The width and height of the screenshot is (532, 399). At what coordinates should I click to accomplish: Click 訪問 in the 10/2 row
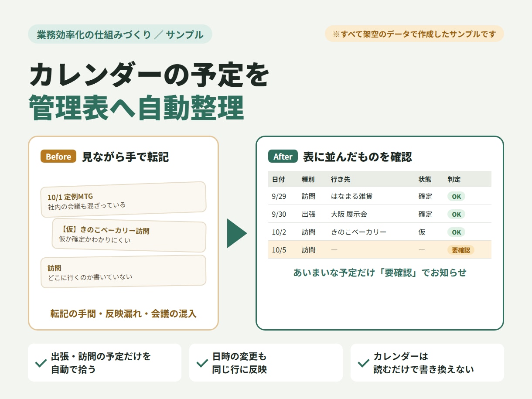pos(308,232)
